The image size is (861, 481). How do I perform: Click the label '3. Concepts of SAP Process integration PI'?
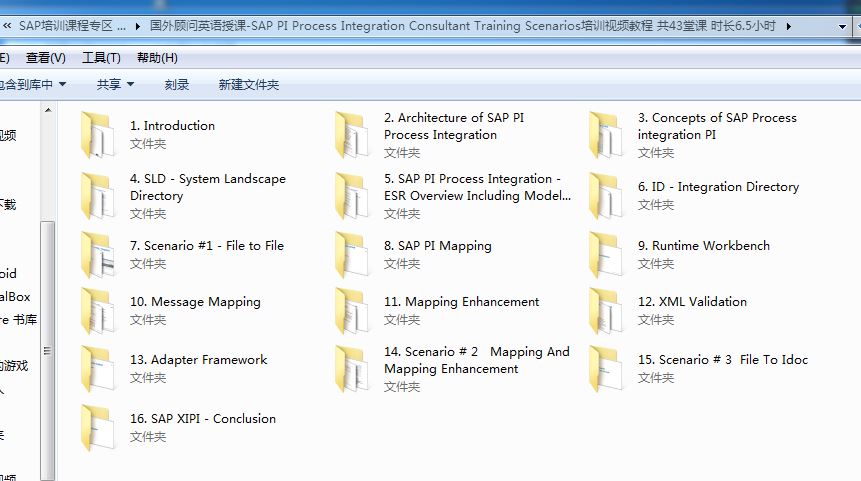[717, 126]
